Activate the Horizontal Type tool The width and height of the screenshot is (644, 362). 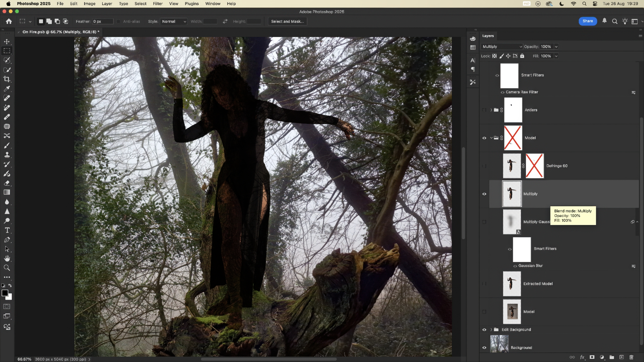point(7,230)
